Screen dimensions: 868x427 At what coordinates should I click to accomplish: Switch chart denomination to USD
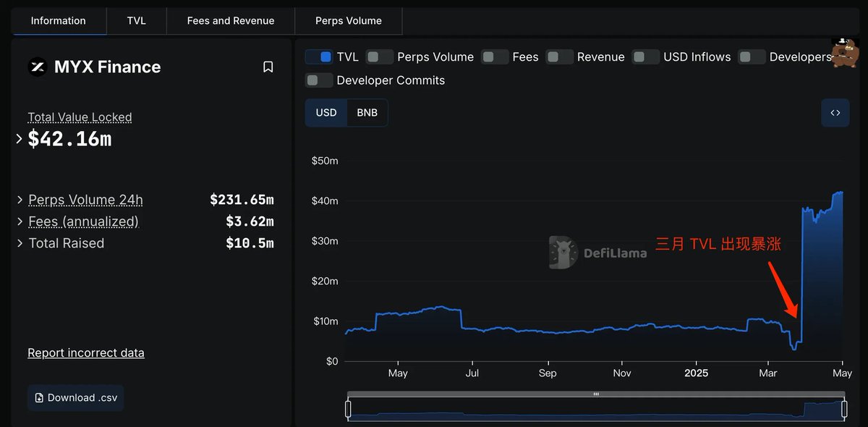point(326,113)
